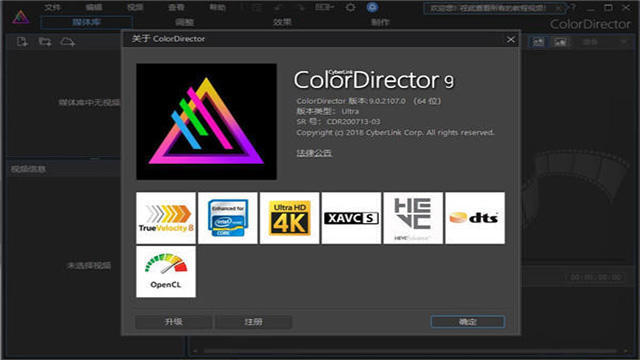Click the TrueVelocity 8 badge
This screenshot has height=360, width=640.
[x=166, y=218]
